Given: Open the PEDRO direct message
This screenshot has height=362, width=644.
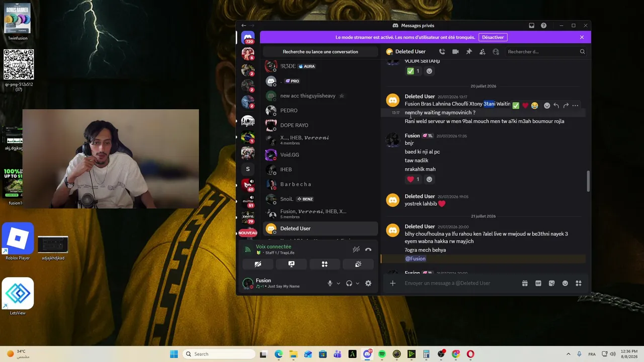Looking at the screenshot, I should pyautogui.click(x=320, y=111).
